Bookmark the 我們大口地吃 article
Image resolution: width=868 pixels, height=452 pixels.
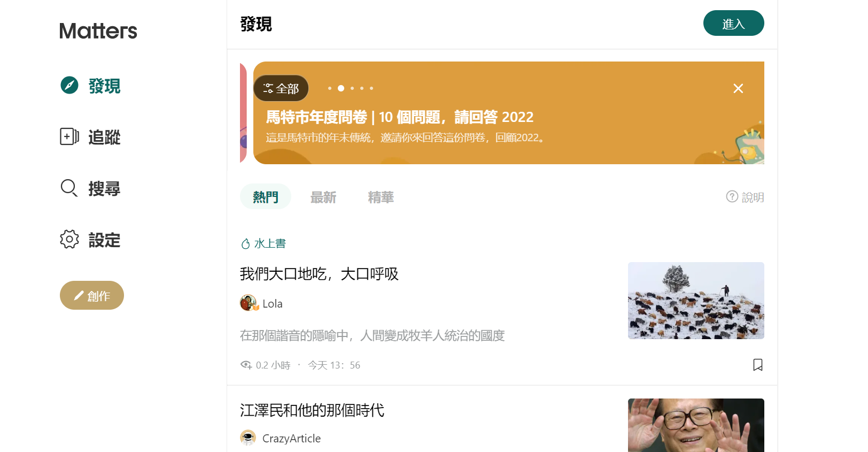point(757,365)
